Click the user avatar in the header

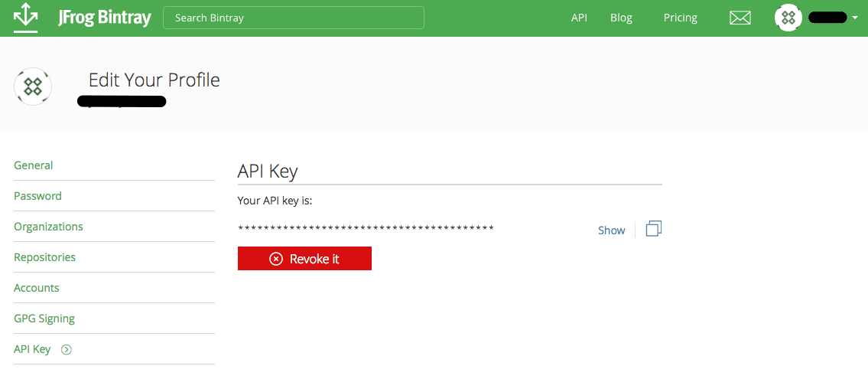coord(788,18)
